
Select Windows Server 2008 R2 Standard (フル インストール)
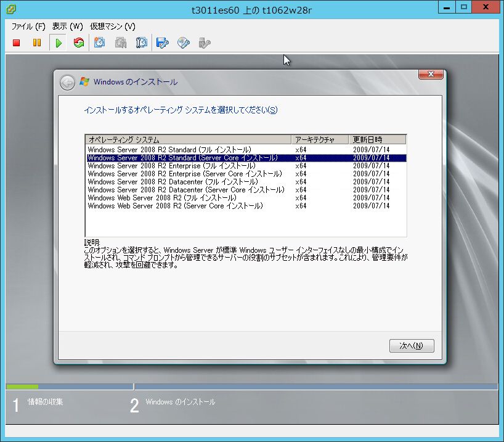point(246,150)
